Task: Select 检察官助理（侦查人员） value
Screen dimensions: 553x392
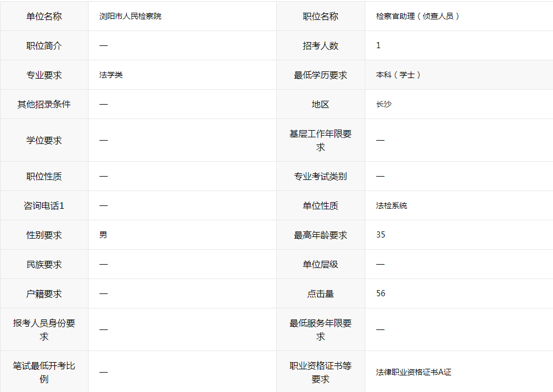Action: click(417, 16)
